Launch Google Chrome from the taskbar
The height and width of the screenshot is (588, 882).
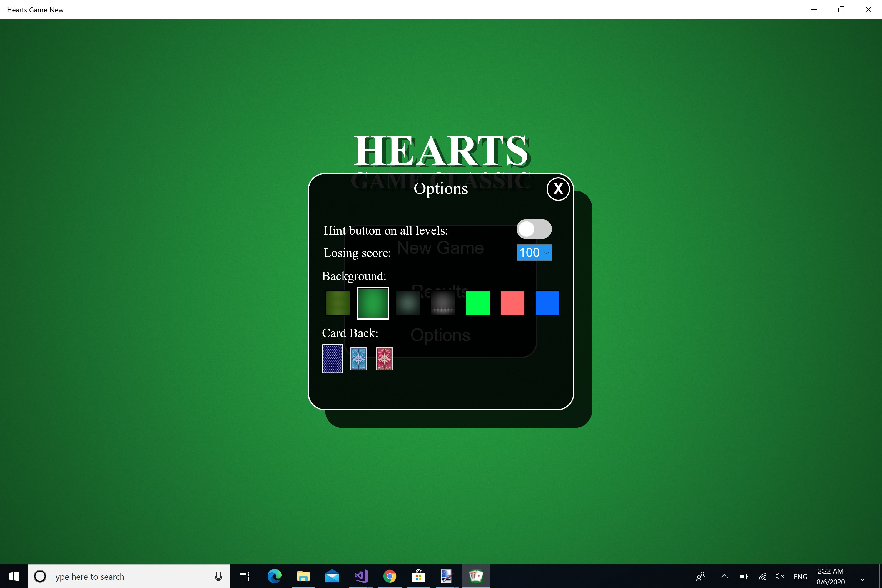pos(390,576)
